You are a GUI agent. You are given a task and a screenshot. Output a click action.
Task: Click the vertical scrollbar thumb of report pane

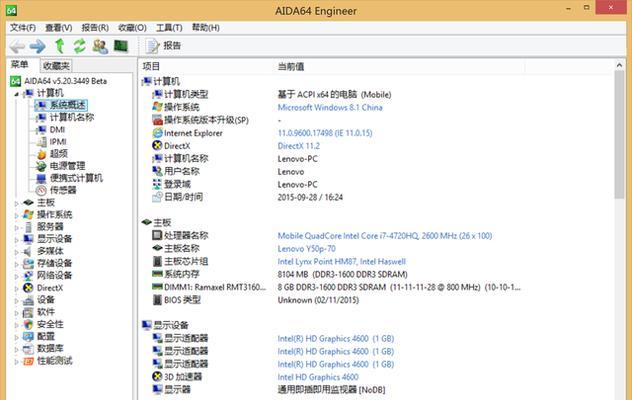pos(619,135)
